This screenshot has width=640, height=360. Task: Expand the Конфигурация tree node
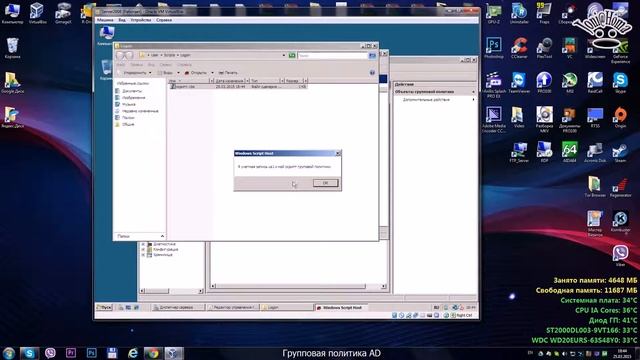[143, 249]
